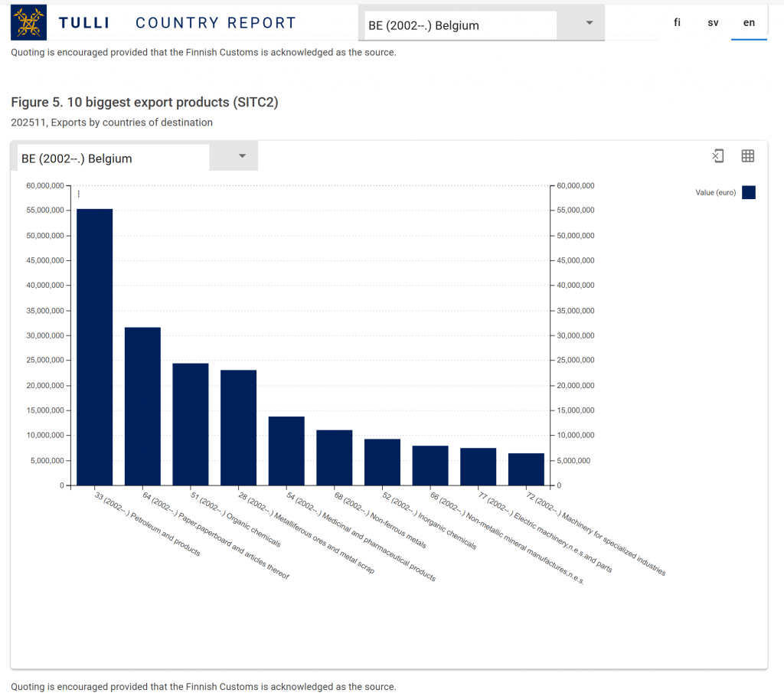The width and height of the screenshot is (784, 696).
Task: Click the header Belgium country selection field
Action: 458,25
